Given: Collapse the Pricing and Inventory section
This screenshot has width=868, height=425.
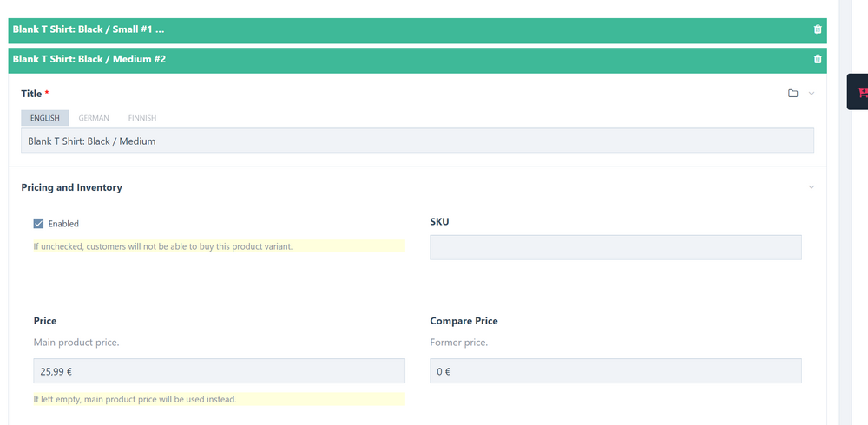Looking at the screenshot, I should pos(811,187).
